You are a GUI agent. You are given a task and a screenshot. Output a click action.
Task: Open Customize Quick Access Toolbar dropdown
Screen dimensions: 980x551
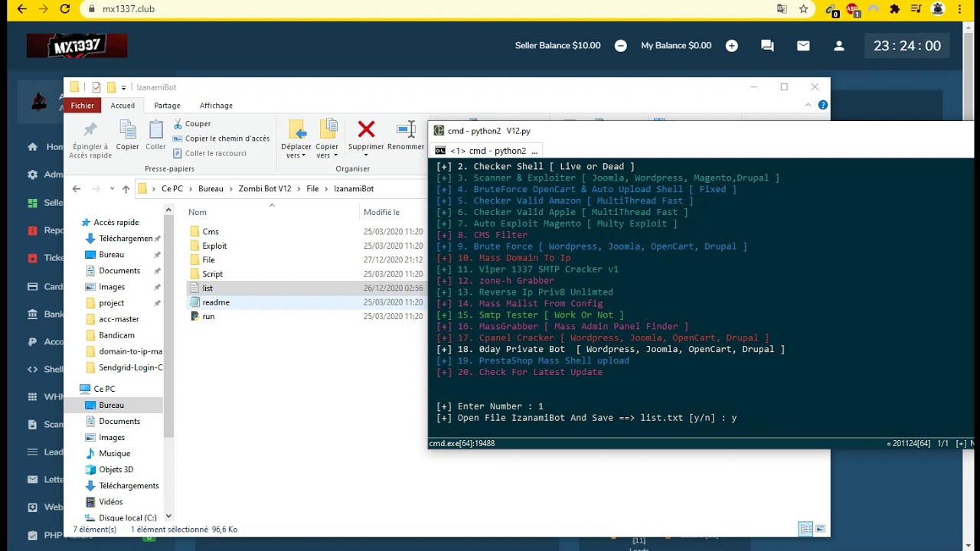coord(123,88)
